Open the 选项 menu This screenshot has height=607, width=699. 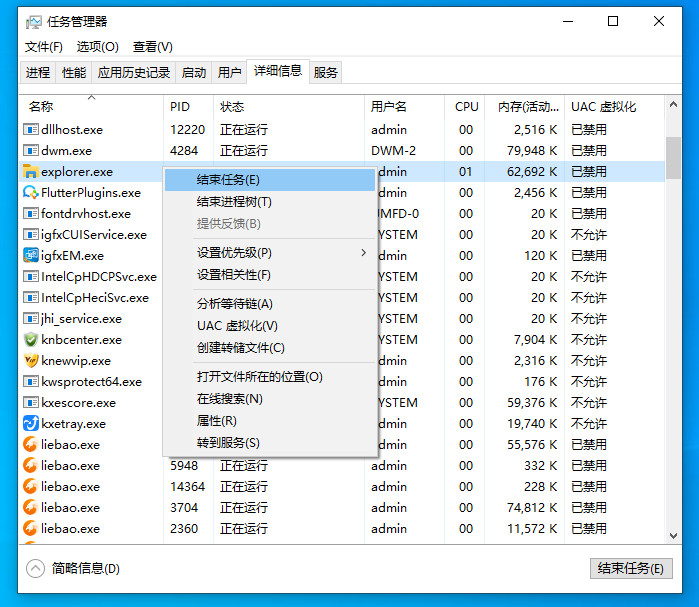pyautogui.click(x=97, y=47)
